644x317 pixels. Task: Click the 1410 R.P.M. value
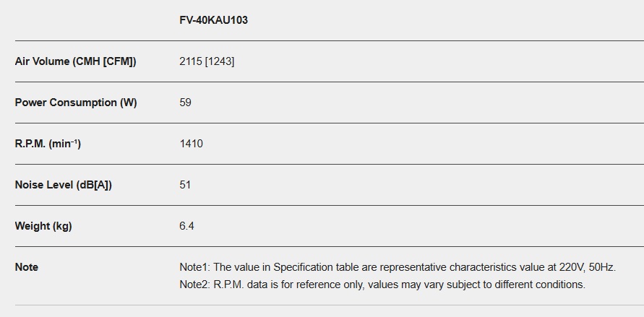[x=191, y=144]
